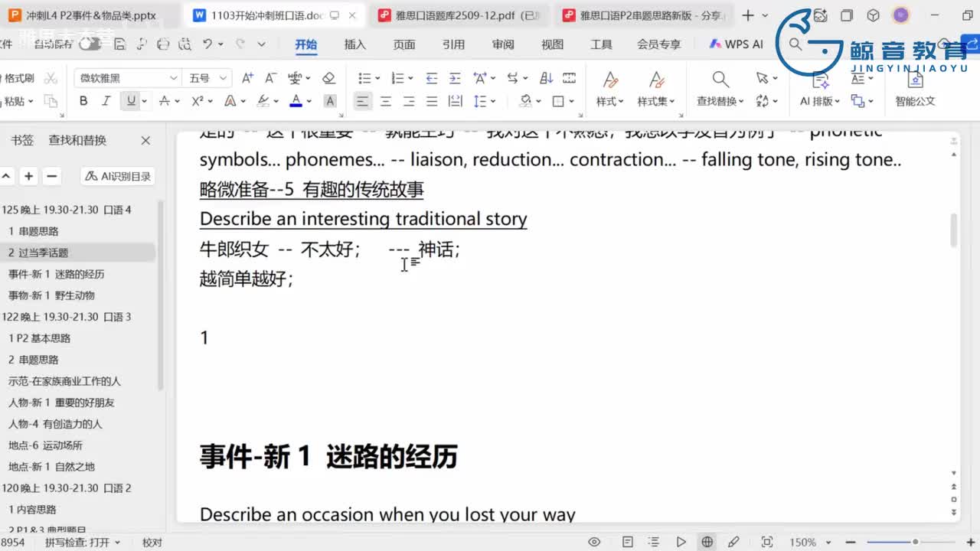The width and height of the screenshot is (980, 551).
Task: Start slideshow play view in status bar
Action: 681,542
